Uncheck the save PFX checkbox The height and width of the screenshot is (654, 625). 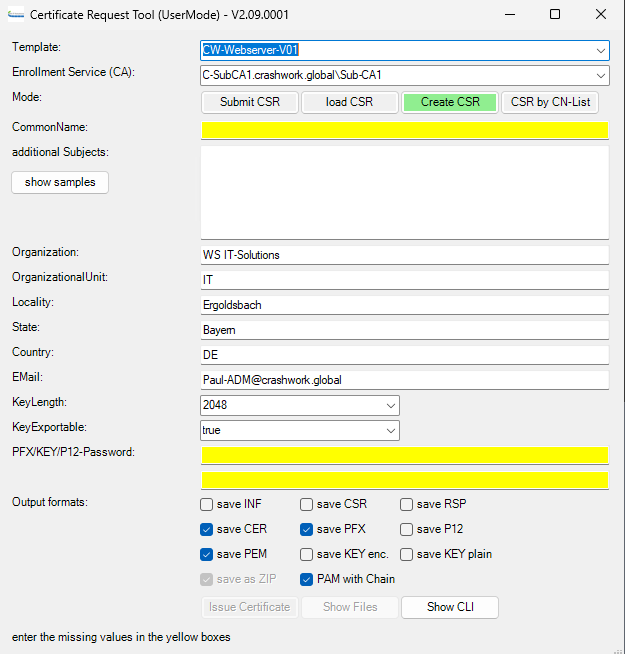306,530
